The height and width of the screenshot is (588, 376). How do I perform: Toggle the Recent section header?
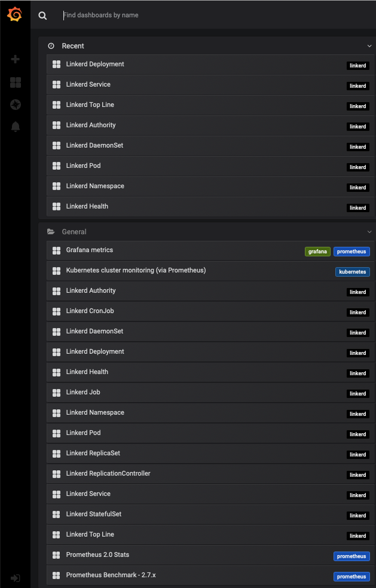(207, 46)
